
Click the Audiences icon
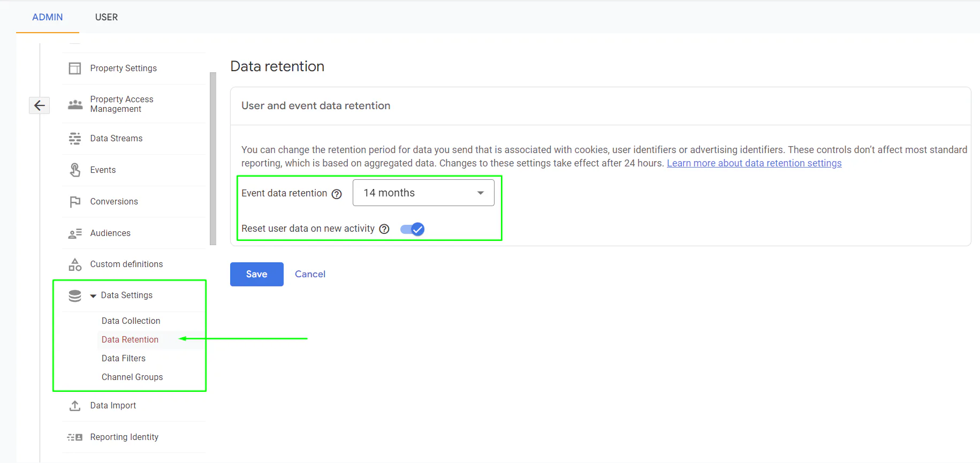point(75,233)
